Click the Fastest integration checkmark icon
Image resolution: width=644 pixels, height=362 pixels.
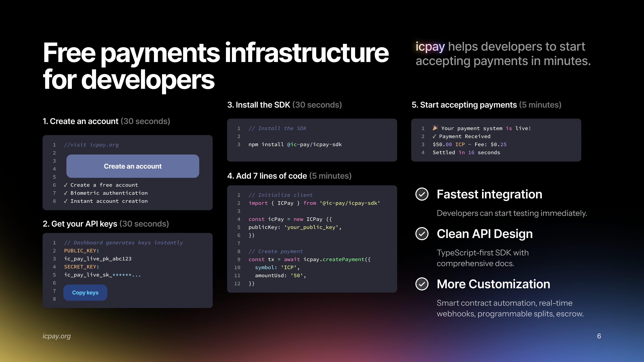[x=422, y=194]
